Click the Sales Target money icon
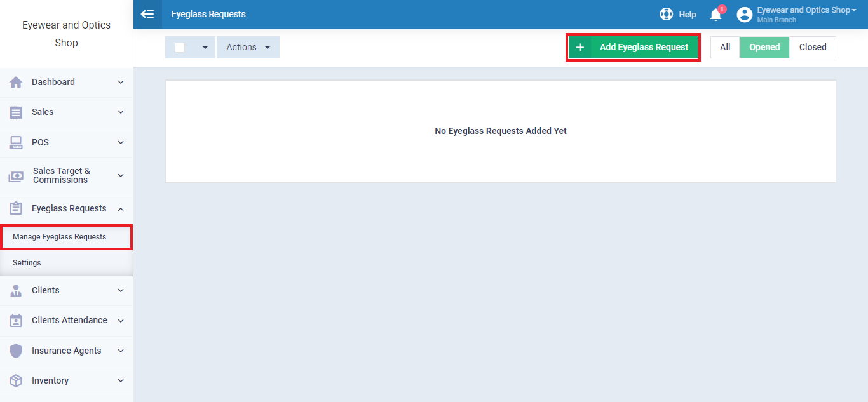 click(x=16, y=176)
